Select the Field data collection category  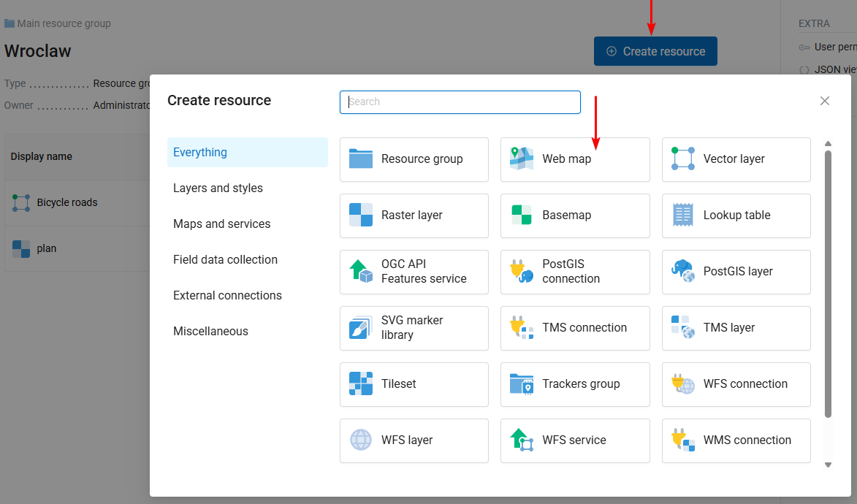[x=225, y=260]
